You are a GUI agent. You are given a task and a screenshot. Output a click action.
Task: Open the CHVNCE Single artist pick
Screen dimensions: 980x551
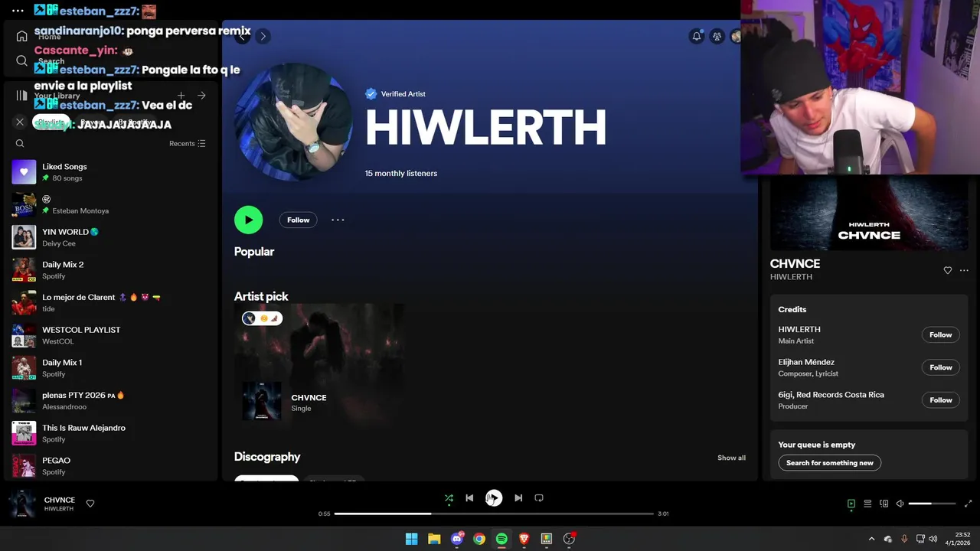[319, 364]
